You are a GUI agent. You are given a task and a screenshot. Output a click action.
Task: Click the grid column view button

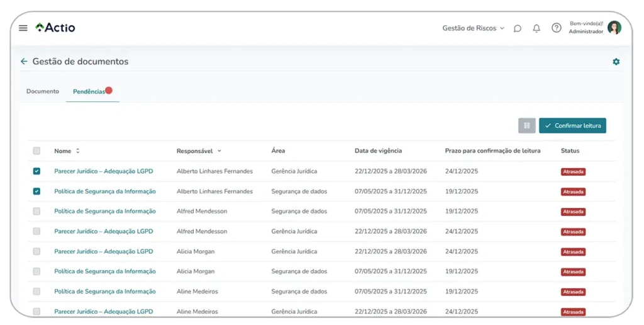526,125
